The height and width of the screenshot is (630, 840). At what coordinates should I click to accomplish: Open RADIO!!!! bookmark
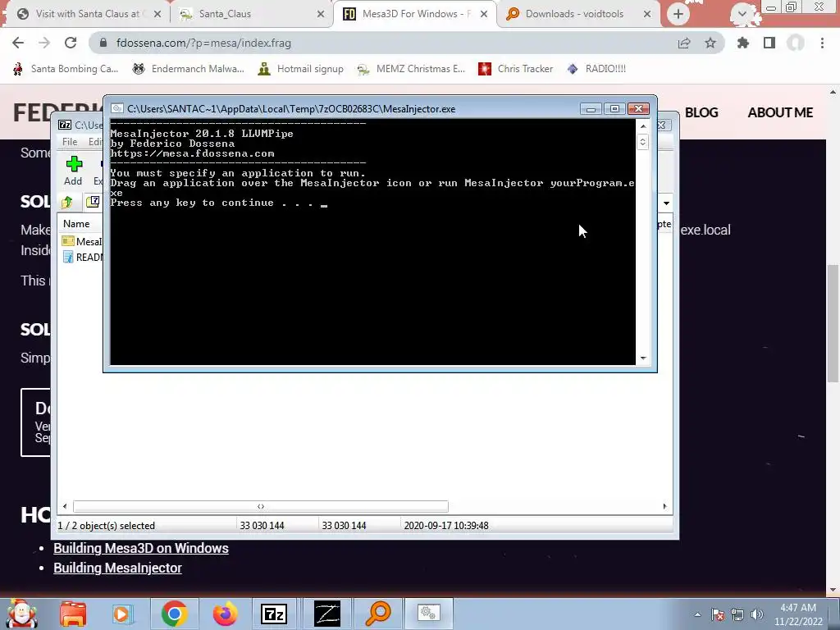(x=596, y=69)
